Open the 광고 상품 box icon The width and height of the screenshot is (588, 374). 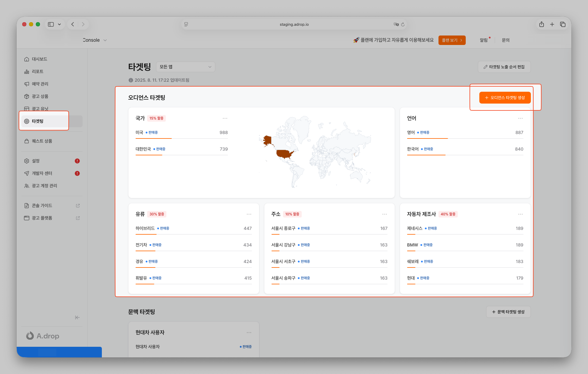click(x=27, y=96)
